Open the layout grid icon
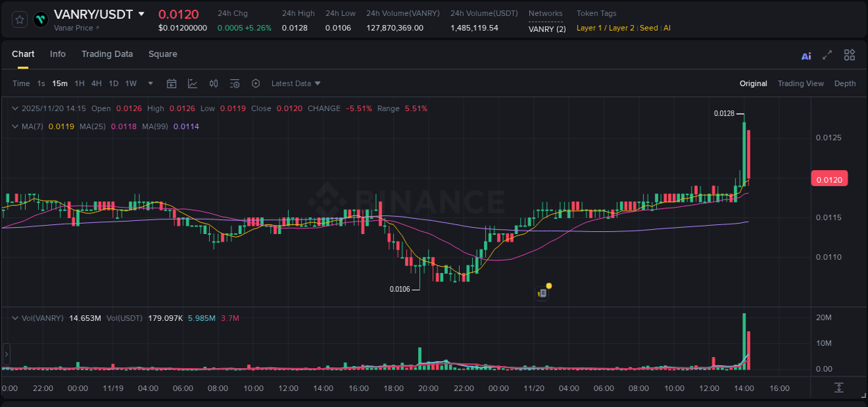 849,54
